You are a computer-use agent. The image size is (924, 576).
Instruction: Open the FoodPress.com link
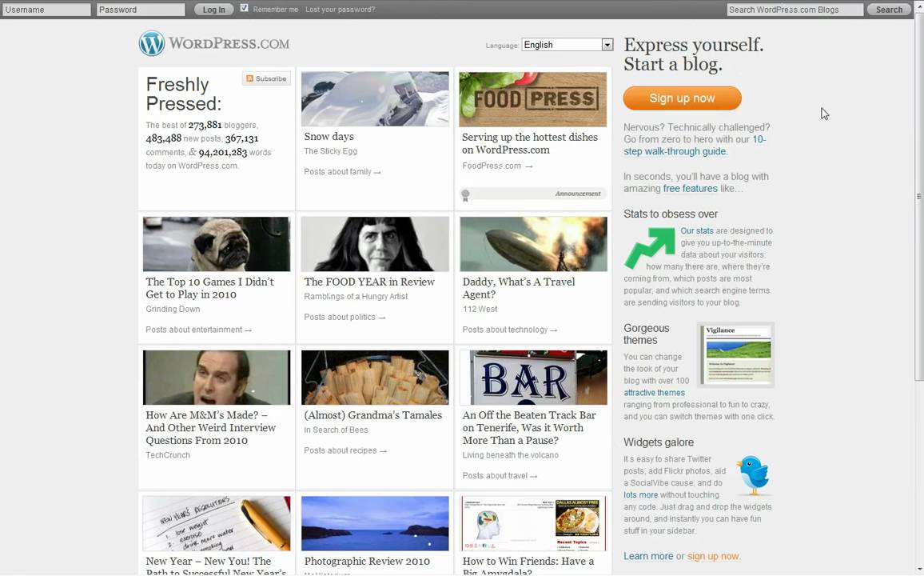coord(497,166)
